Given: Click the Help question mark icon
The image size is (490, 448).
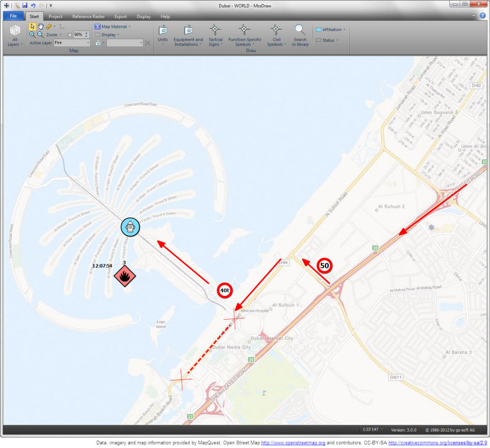Looking at the screenshot, I should 484,16.
